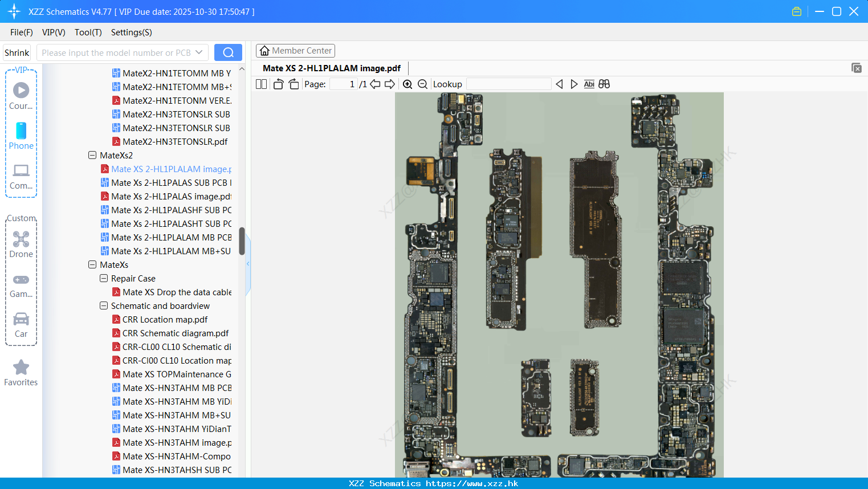The width and height of the screenshot is (868, 489).
Task: Collapse the MateXs2 folder
Action: click(92, 155)
